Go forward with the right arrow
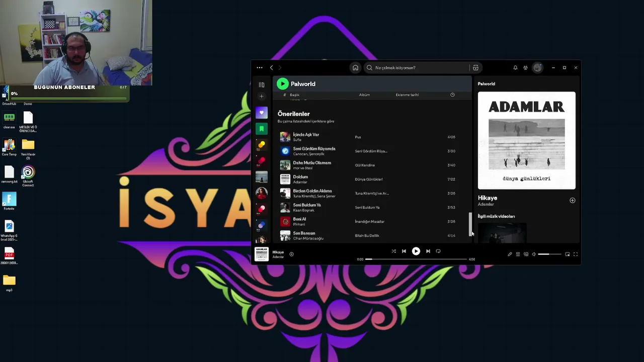644x362 pixels. click(x=280, y=68)
